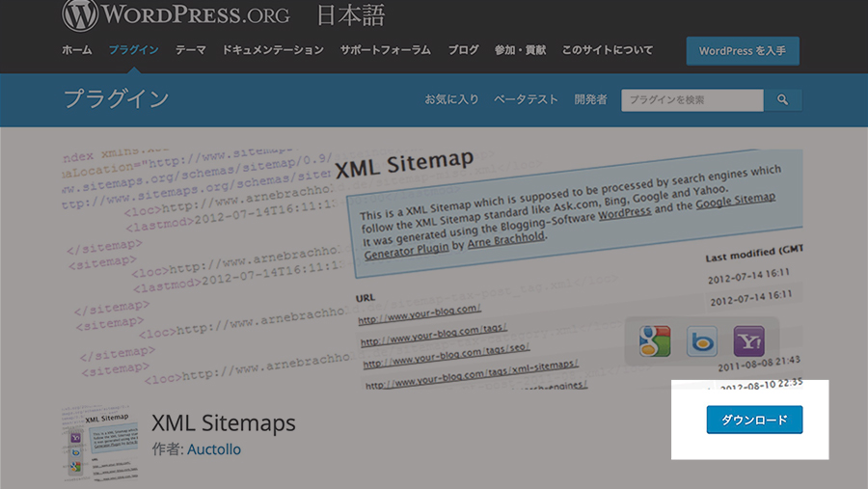This screenshot has width=868, height=489.
Task: Click the XML Sitemap banner image
Action: coord(432,268)
